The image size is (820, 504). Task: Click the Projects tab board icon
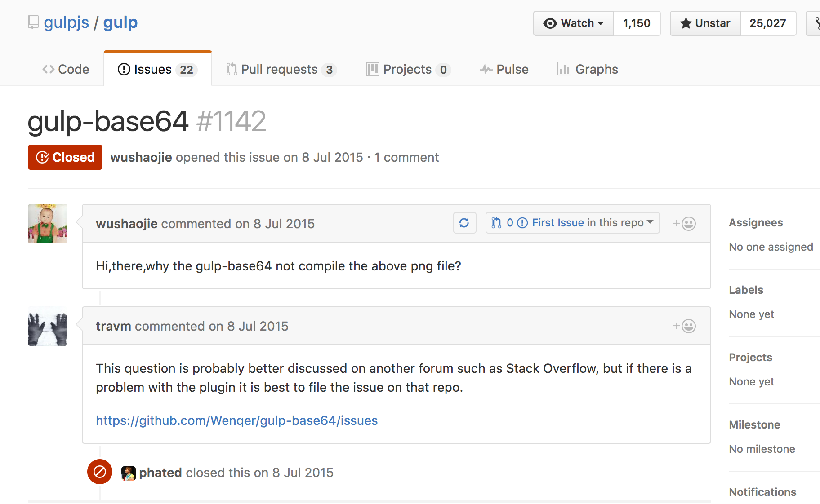pyautogui.click(x=372, y=69)
